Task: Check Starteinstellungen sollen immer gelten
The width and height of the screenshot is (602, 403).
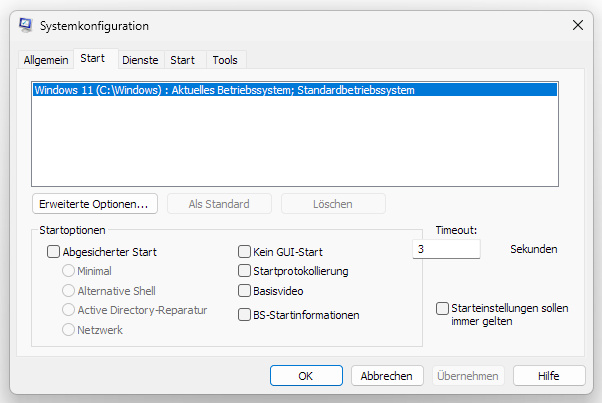Action: 443,309
